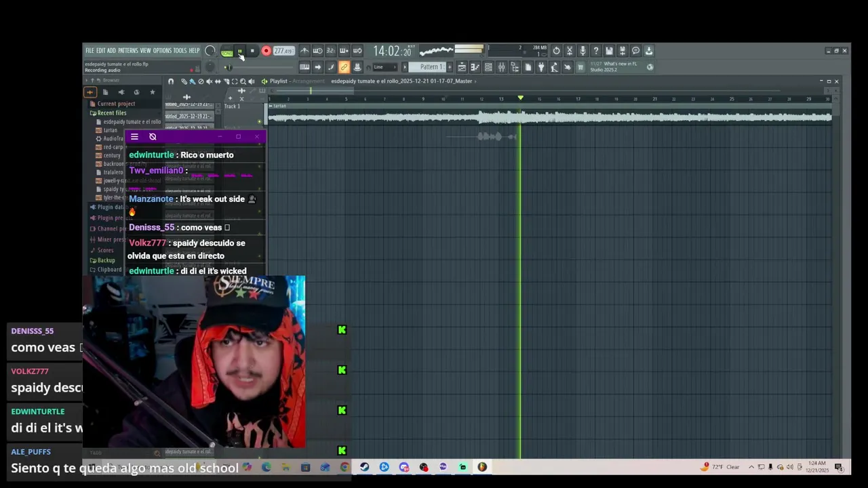Open the OPTIONS menu

162,51
